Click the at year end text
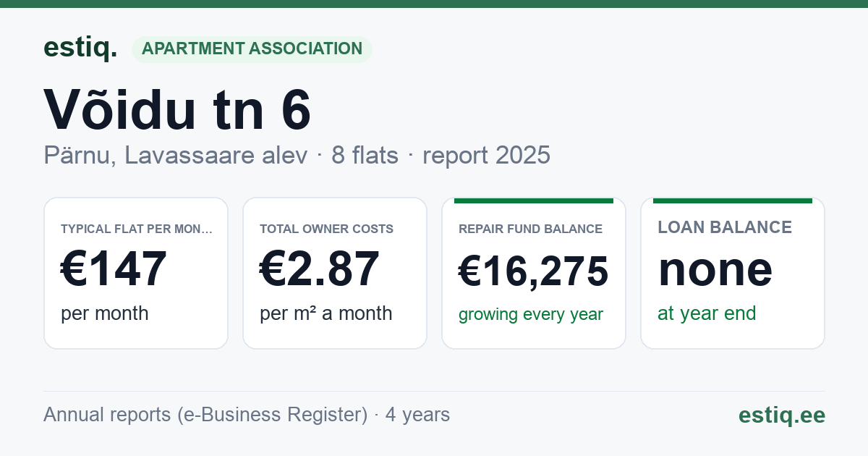 pyautogui.click(x=707, y=313)
